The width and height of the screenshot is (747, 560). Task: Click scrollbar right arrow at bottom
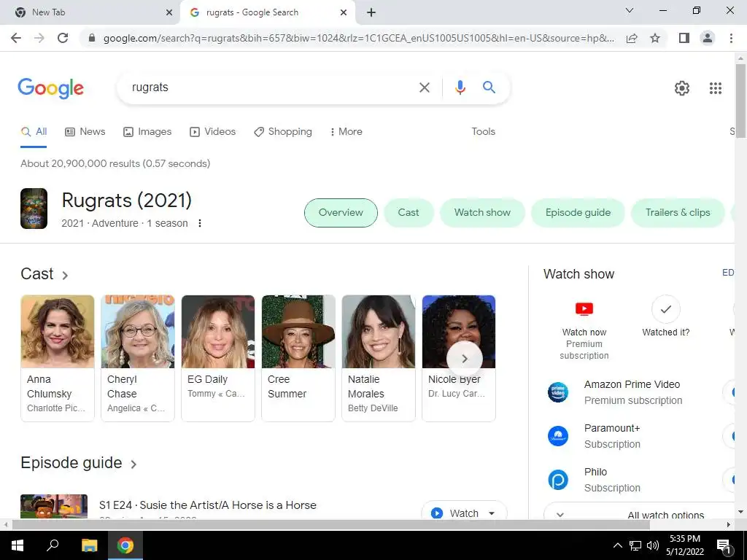tap(729, 525)
